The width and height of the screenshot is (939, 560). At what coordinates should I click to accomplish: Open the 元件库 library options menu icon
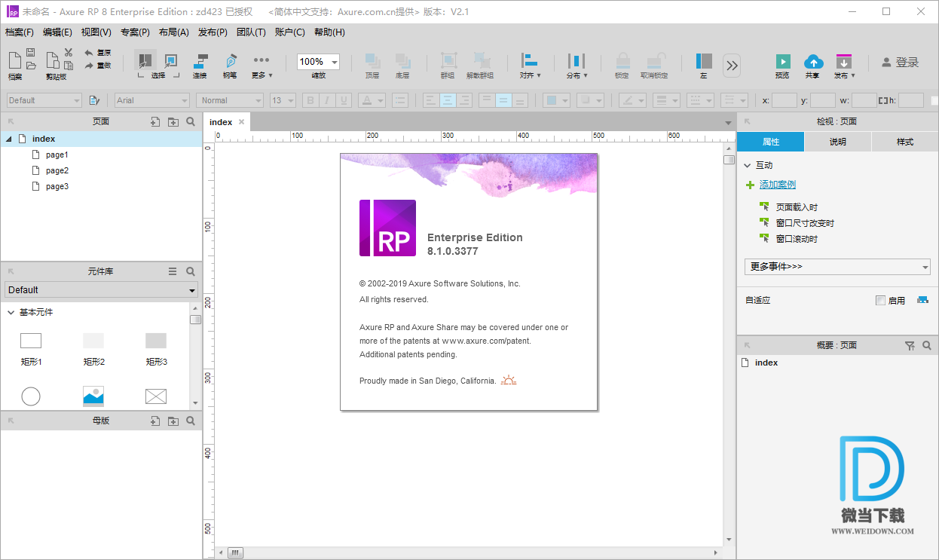(x=173, y=271)
